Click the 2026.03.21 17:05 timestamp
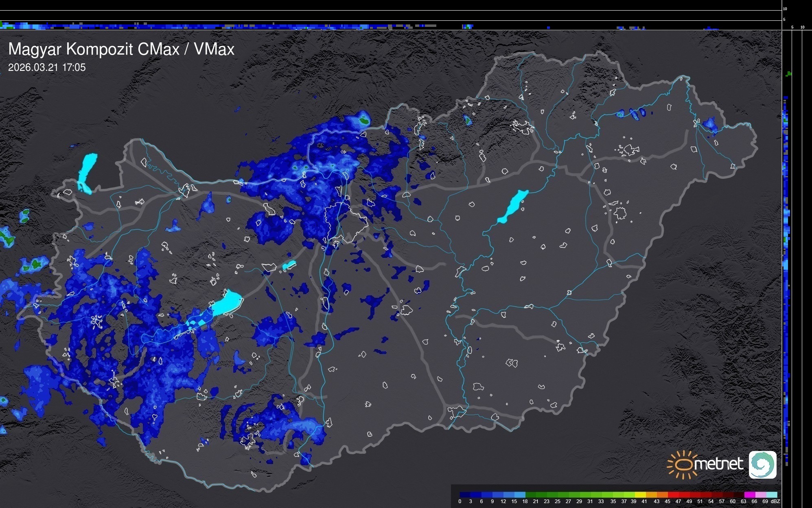 (47, 68)
